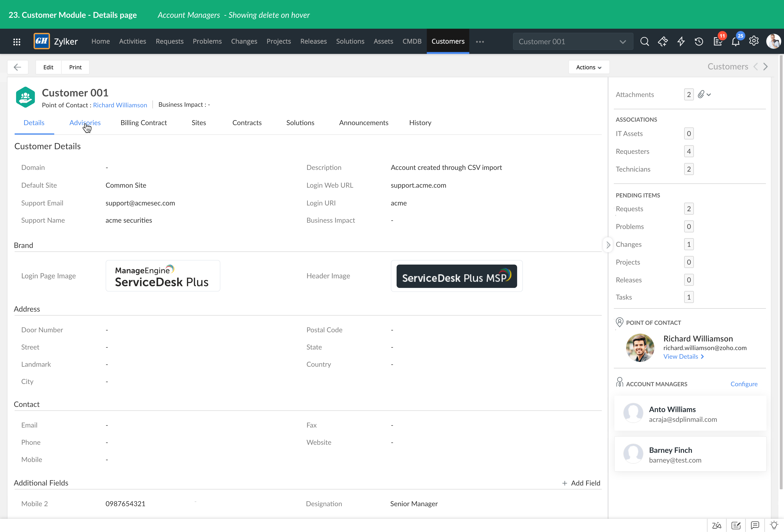Open the user profile avatar
This screenshot has width=784, height=532.
(x=773, y=41)
